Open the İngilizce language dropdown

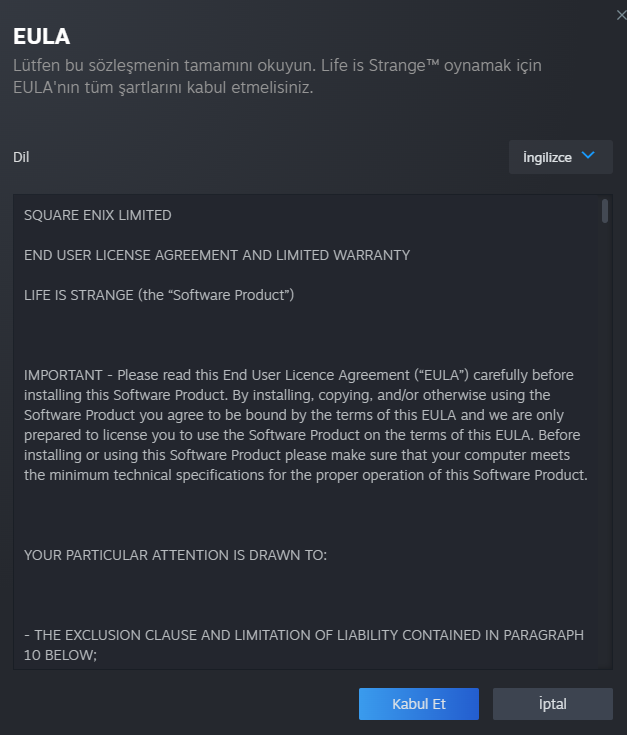coord(560,157)
